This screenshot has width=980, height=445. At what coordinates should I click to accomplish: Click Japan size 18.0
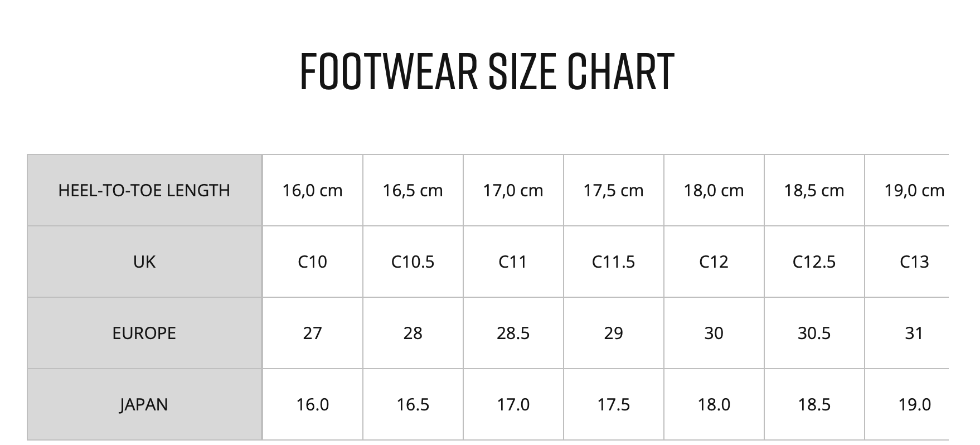(x=714, y=404)
